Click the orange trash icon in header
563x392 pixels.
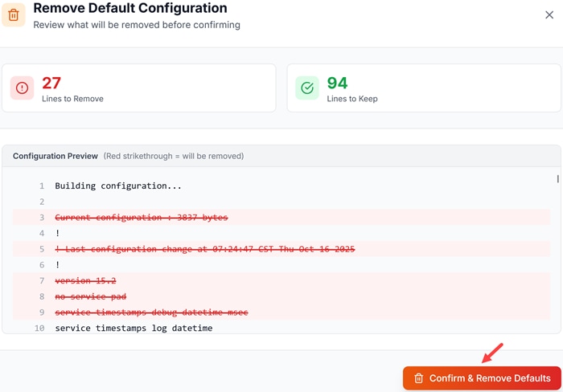(14, 14)
